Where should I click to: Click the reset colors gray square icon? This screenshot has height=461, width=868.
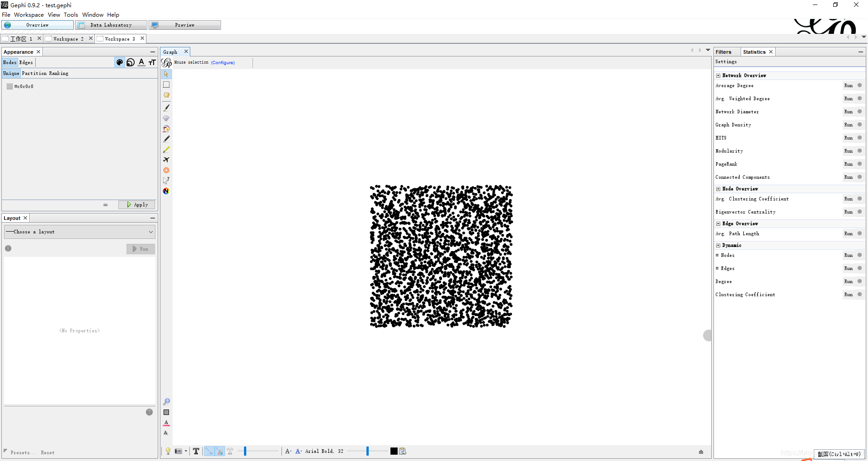[x=166, y=412]
